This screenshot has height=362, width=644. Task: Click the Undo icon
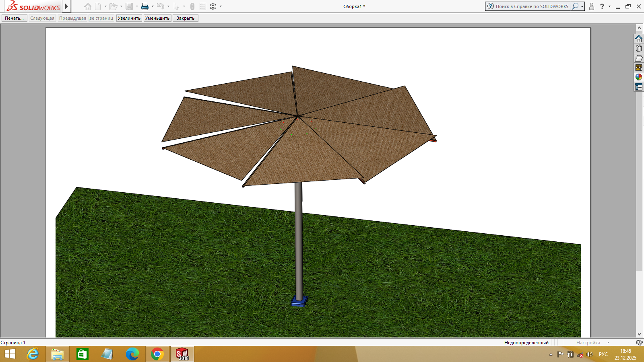tap(161, 6)
